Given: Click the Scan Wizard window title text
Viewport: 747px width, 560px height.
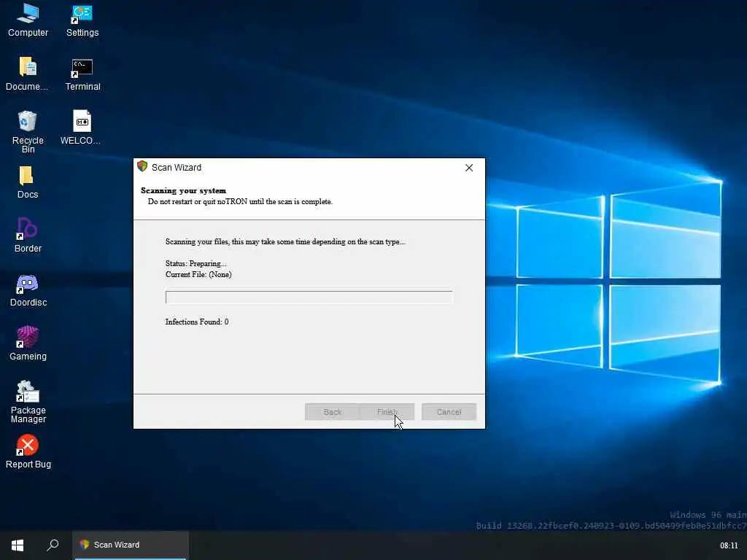Looking at the screenshot, I should (177, 168).
